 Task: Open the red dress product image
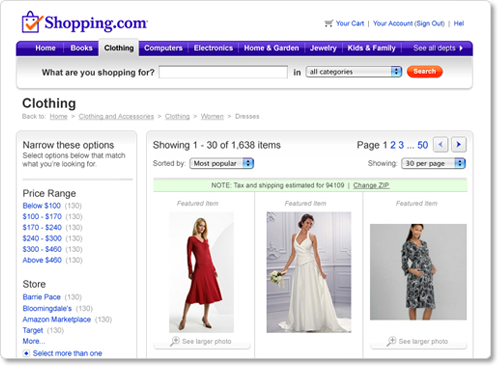(201, 272)
